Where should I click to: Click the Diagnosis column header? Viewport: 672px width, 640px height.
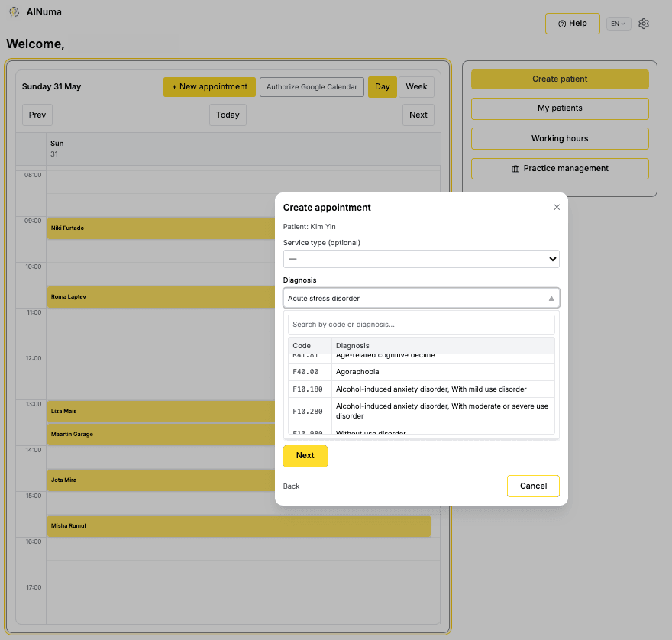point(443,345)
